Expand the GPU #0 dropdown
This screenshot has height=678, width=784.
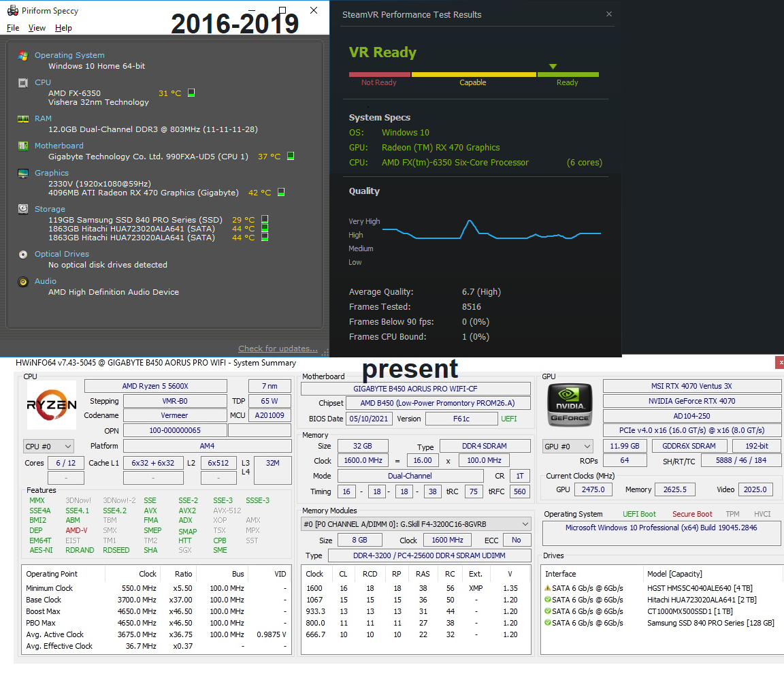(568, 446)
